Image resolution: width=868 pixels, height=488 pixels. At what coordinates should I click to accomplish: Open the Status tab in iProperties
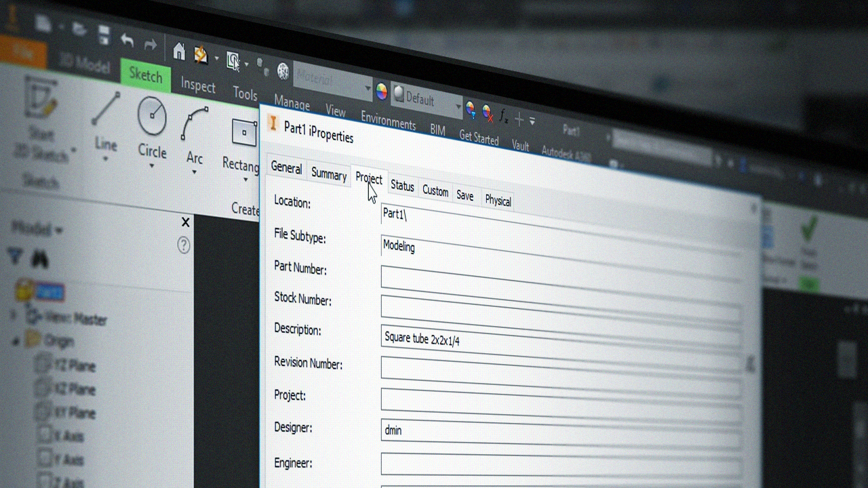click(x=402, y=186)
